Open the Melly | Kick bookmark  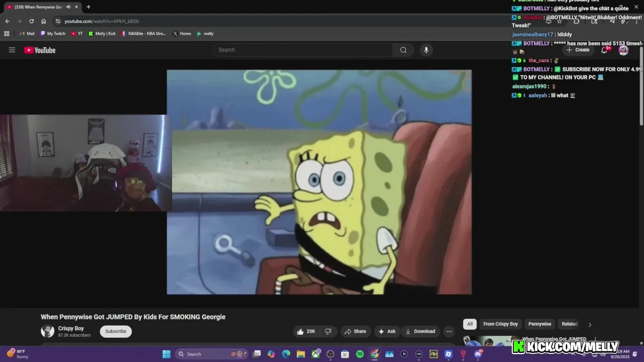click(102, 34)
